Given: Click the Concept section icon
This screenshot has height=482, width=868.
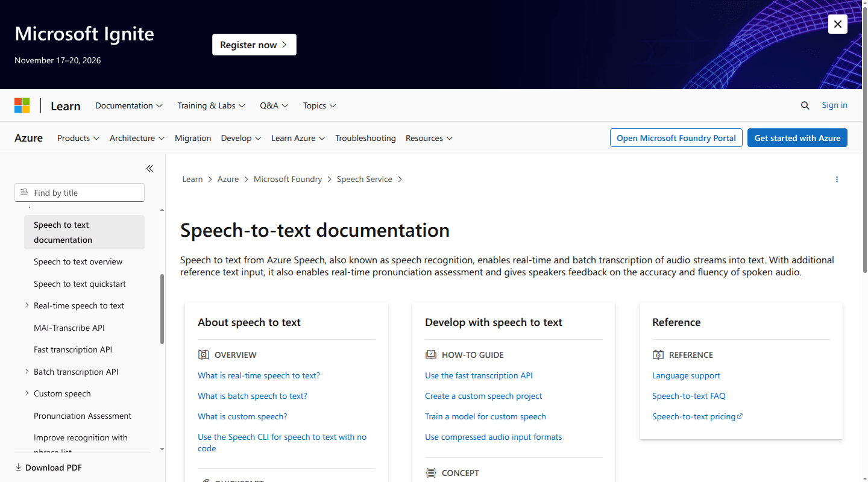Looking at the screenshot, I should click(430, 473).
